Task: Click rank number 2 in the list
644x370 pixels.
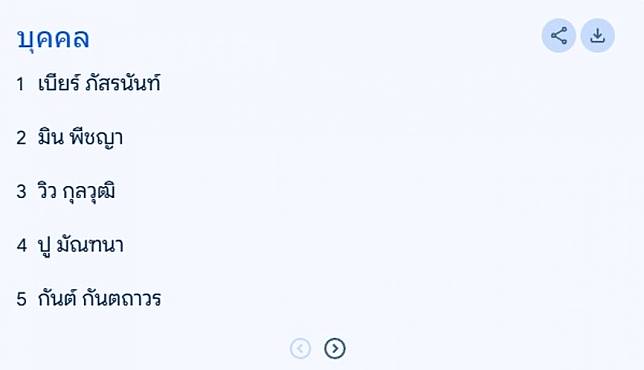Action: 21,138
